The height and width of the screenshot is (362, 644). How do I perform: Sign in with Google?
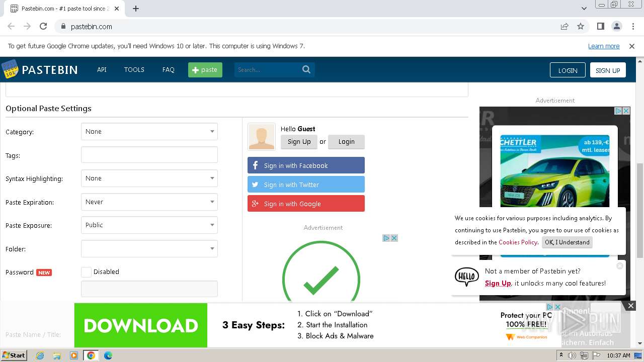click(306, 204)
